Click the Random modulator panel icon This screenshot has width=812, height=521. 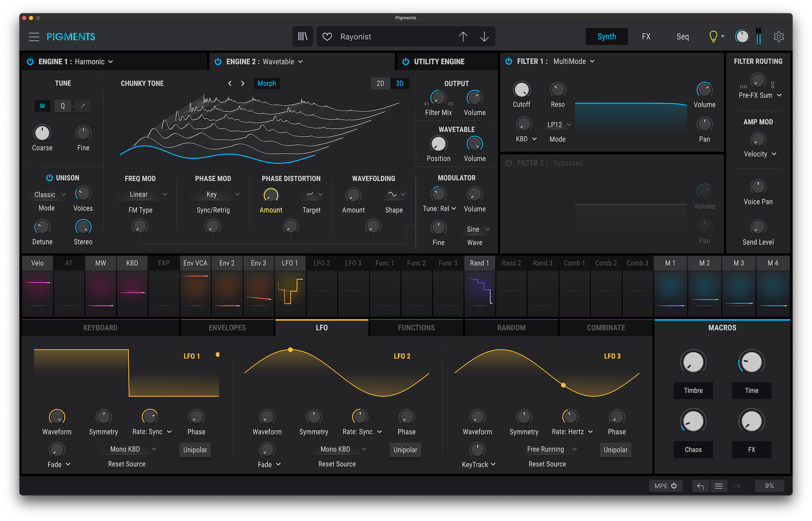tap(510, 327)
